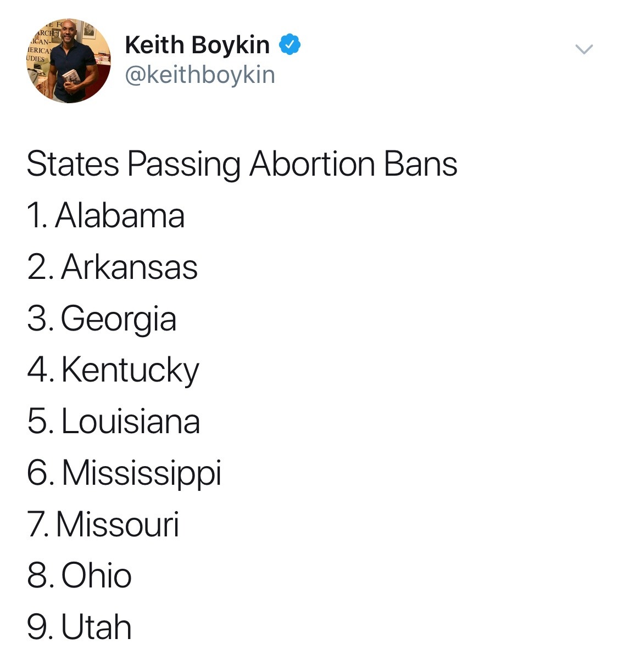The width and height of the screenshot is (618, 672).
Task: Click the word 'States' in the tweet
Action: 73,164
